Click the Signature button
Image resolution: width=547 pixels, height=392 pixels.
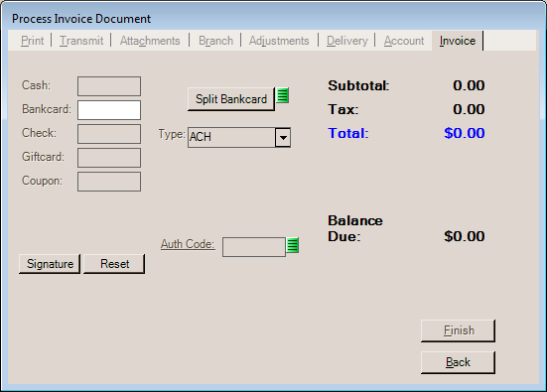[x=50, y=264]
